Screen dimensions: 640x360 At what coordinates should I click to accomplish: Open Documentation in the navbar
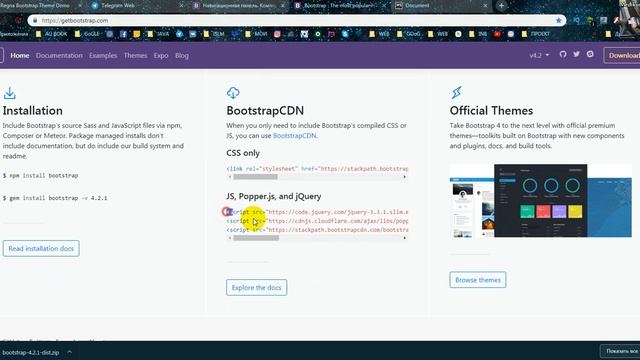pos(59,56)
